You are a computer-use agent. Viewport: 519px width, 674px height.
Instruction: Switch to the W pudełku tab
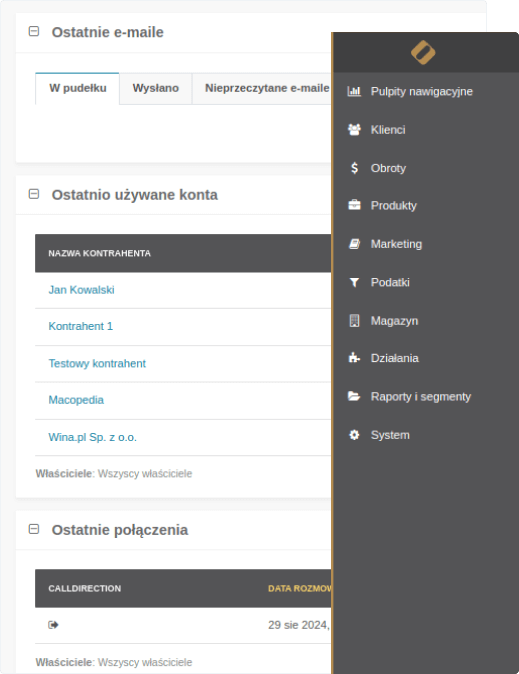(77, 88)
